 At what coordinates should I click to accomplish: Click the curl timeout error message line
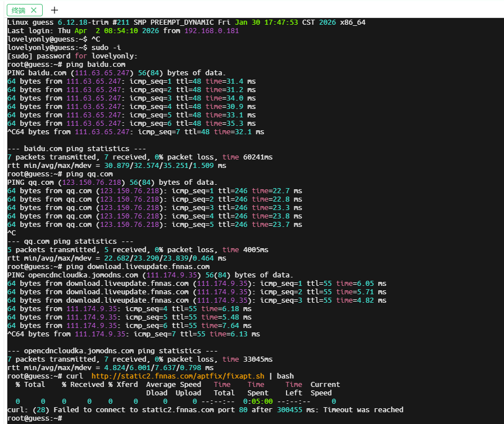click(205, 410)
